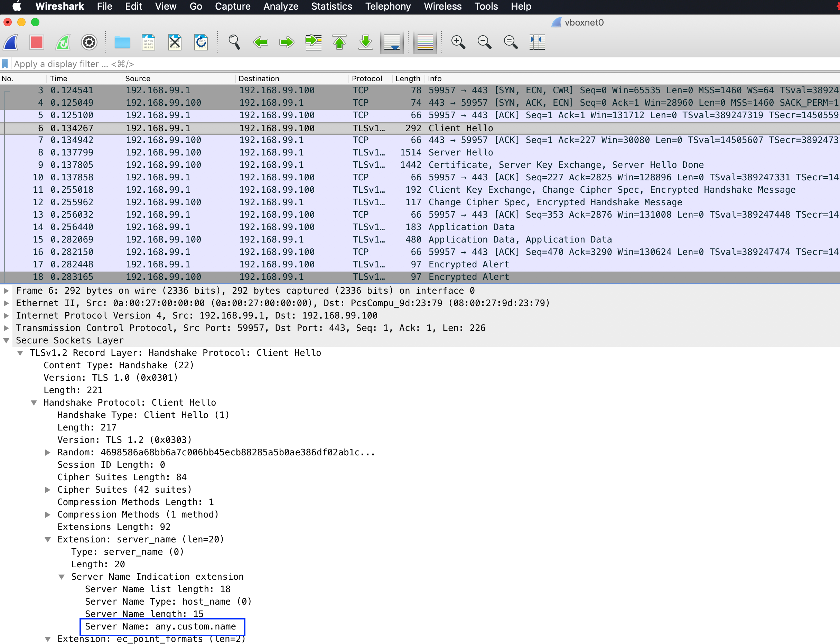Screen dimensions: 840x644
Task: Sort packets by Protocol column
Action: (371, 78)
